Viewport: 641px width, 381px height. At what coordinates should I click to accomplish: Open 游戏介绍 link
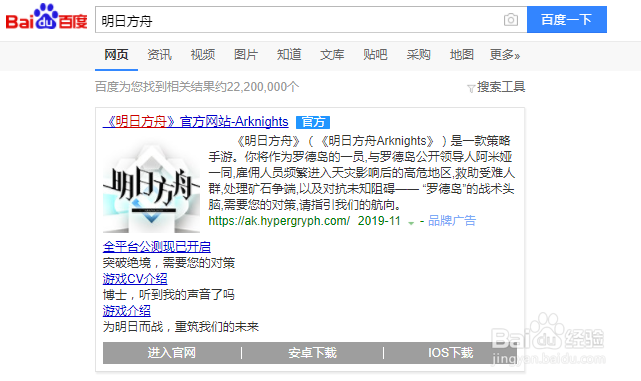click(x=127, y=311)
